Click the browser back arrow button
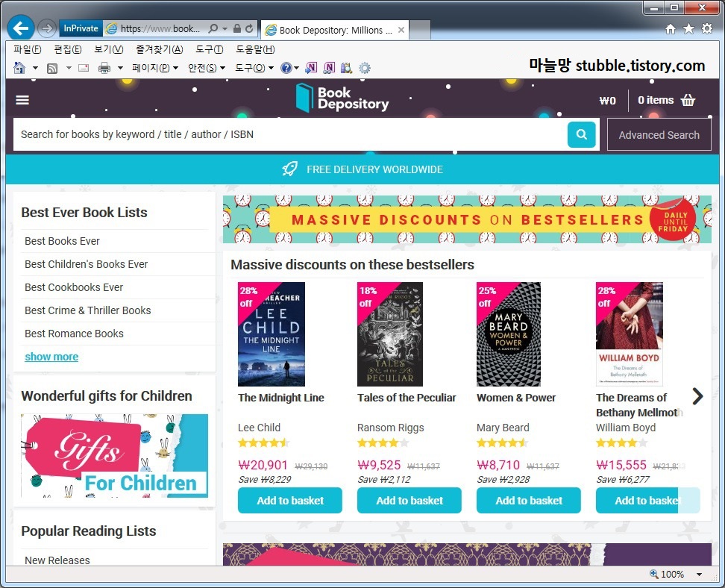 point(20,28)
